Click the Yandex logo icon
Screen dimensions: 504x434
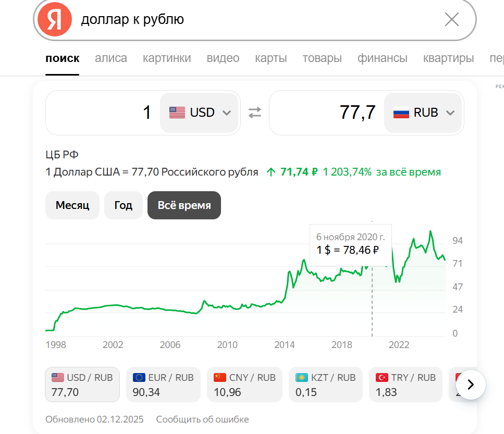coord(55,19)
